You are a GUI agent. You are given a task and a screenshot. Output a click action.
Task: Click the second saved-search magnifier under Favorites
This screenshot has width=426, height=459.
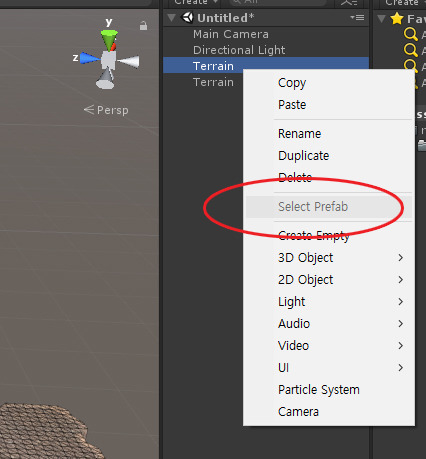tap(411, 50)
